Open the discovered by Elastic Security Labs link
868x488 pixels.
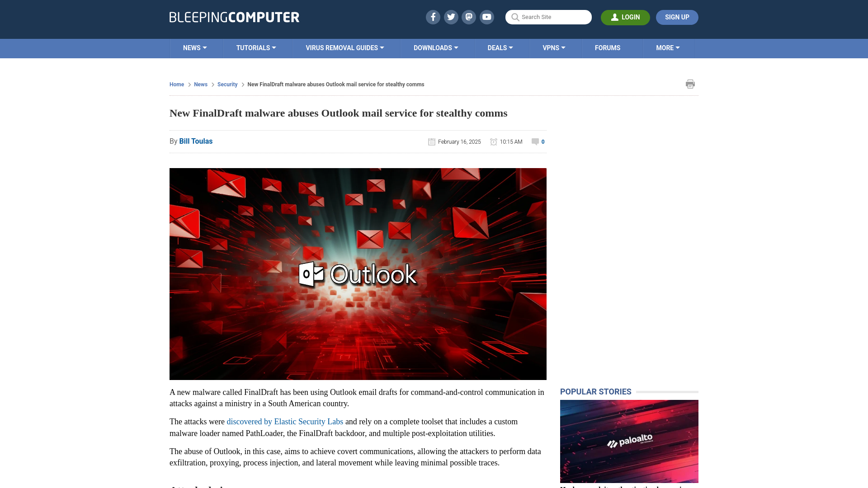[285, 422]
